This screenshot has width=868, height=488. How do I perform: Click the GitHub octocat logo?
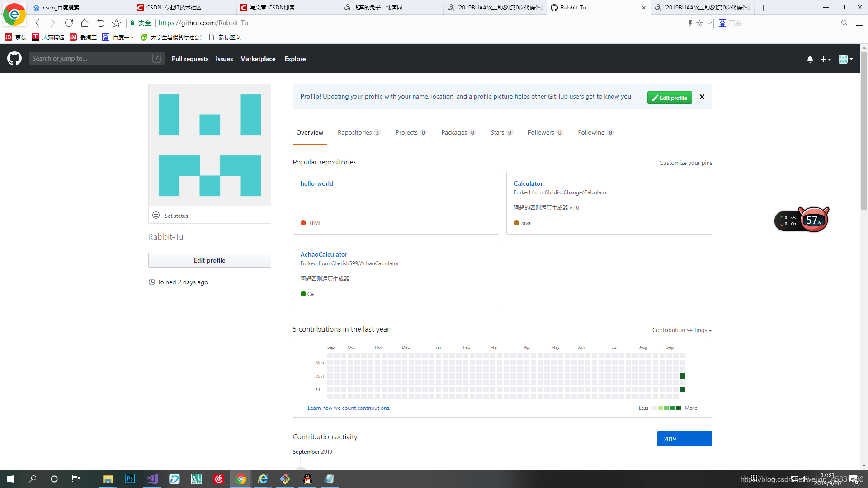click(x=14, y=58)
